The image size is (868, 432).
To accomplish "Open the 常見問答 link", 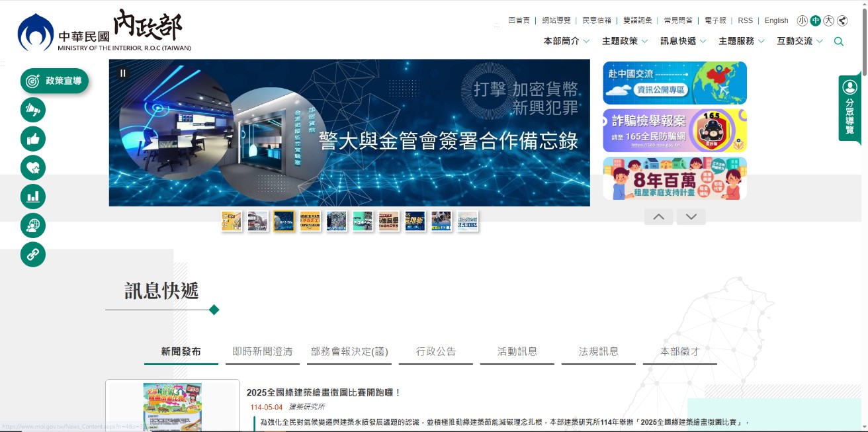I will 678,21.
